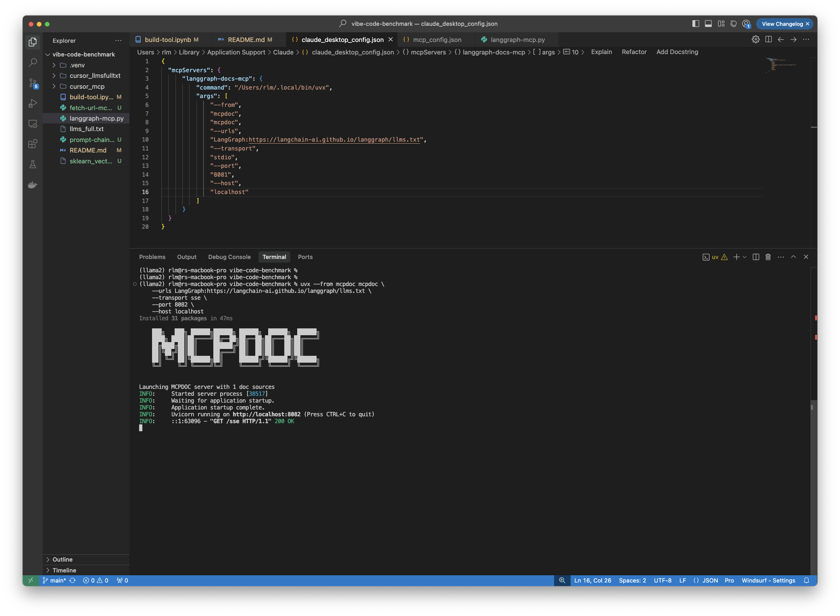Click the settings gear above the editor
The width and height of the screenshot is (840, 616).
pos(756,39)
